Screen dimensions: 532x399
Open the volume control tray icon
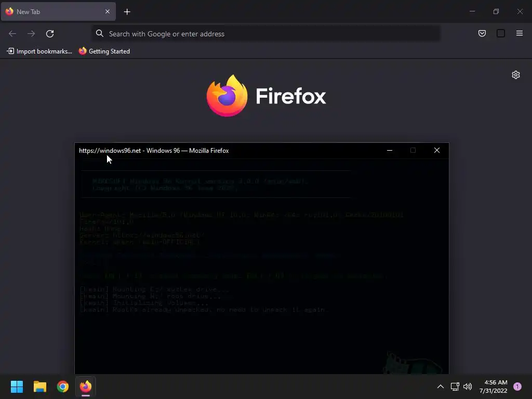(x=468, y=387)
